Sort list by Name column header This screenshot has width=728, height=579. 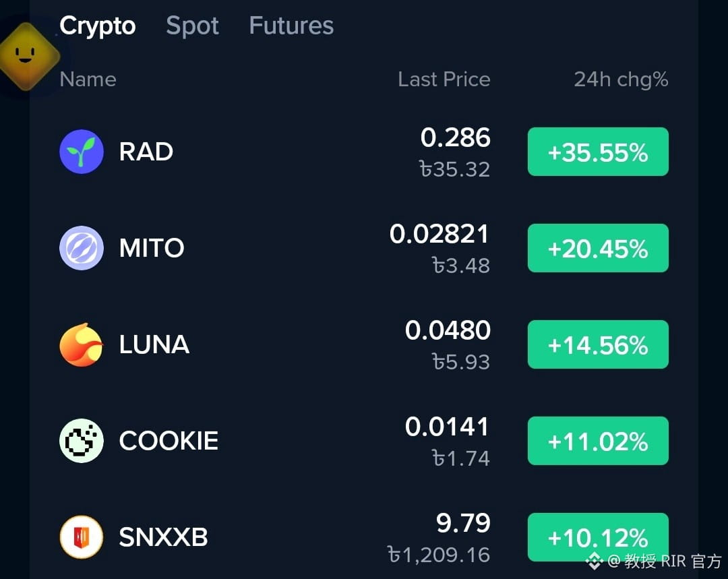tap(88, 80)
